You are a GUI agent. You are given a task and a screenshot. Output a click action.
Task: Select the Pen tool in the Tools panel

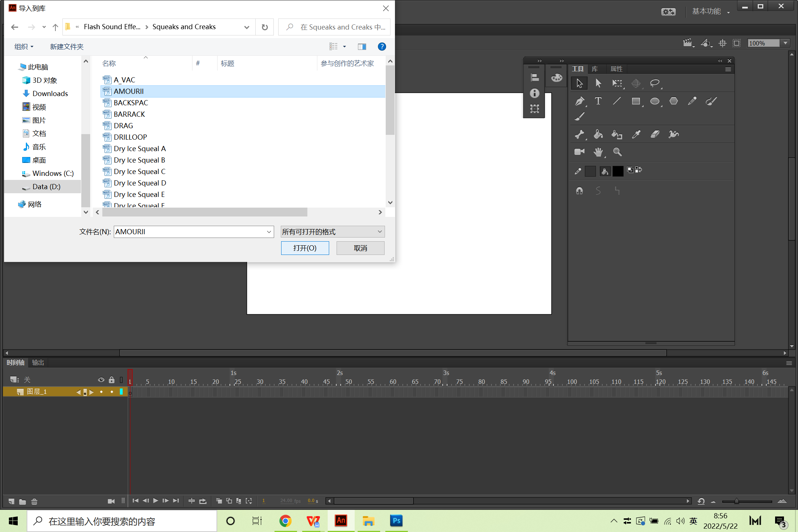click(x=579, y=101)
